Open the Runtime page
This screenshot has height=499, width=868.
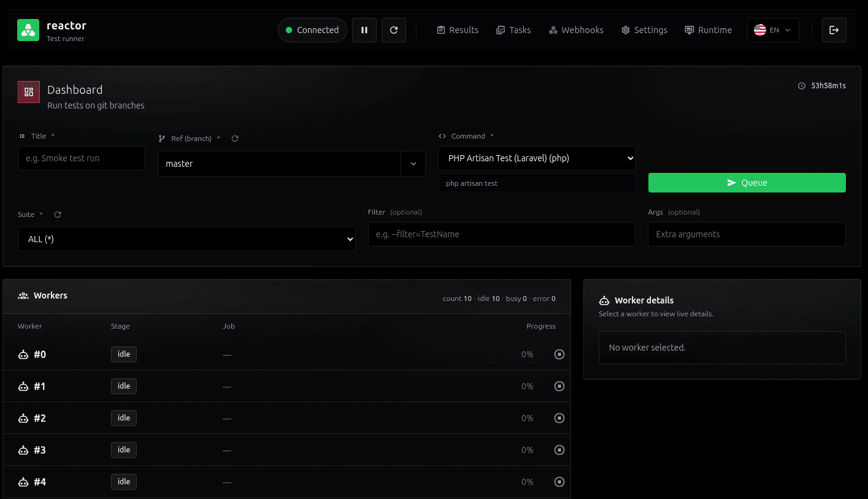[709, 30]
